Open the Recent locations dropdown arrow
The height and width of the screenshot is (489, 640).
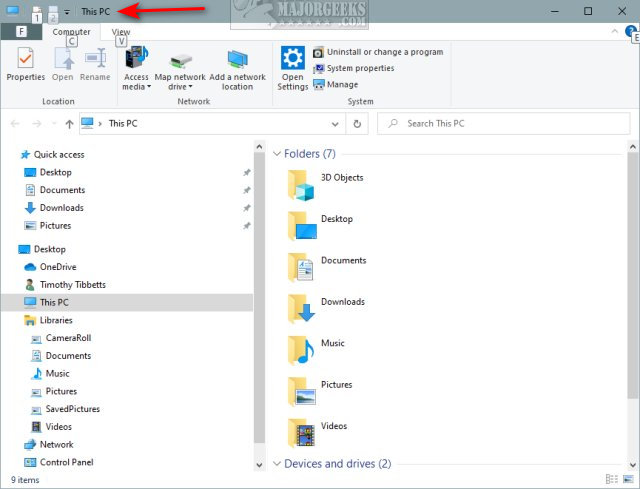click(54, 124)
